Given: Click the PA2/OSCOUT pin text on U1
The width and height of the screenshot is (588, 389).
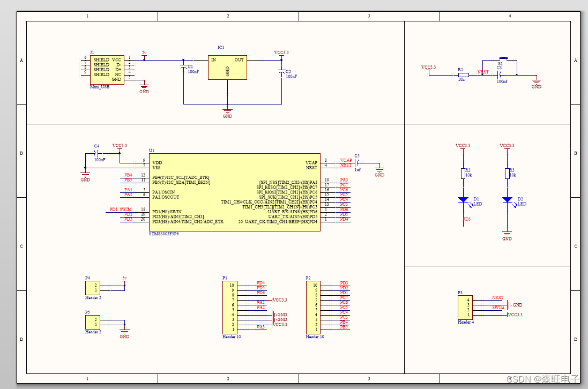Looking at the screenshot, I should pos(166,197).
